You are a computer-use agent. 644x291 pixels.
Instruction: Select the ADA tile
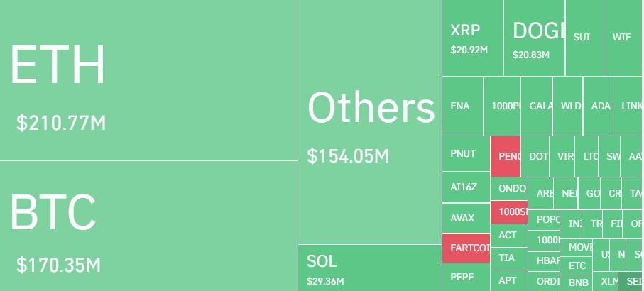point(599,106)
